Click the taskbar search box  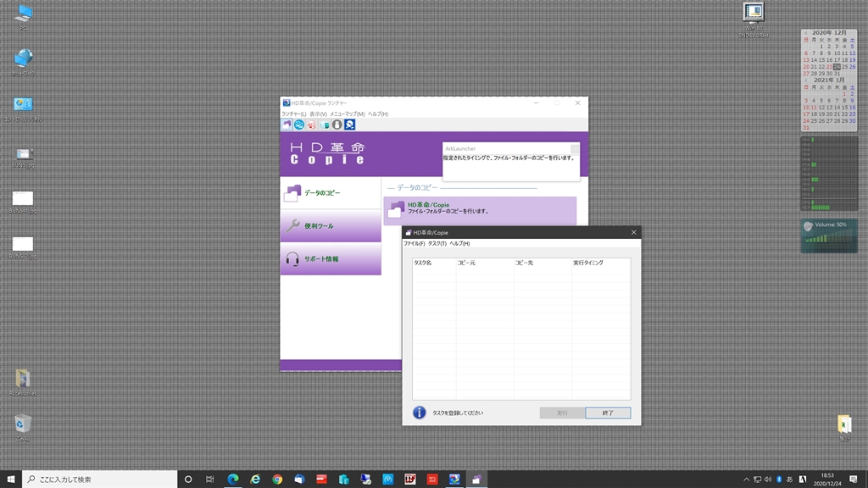pyautogui.click(x=100, y=480)
